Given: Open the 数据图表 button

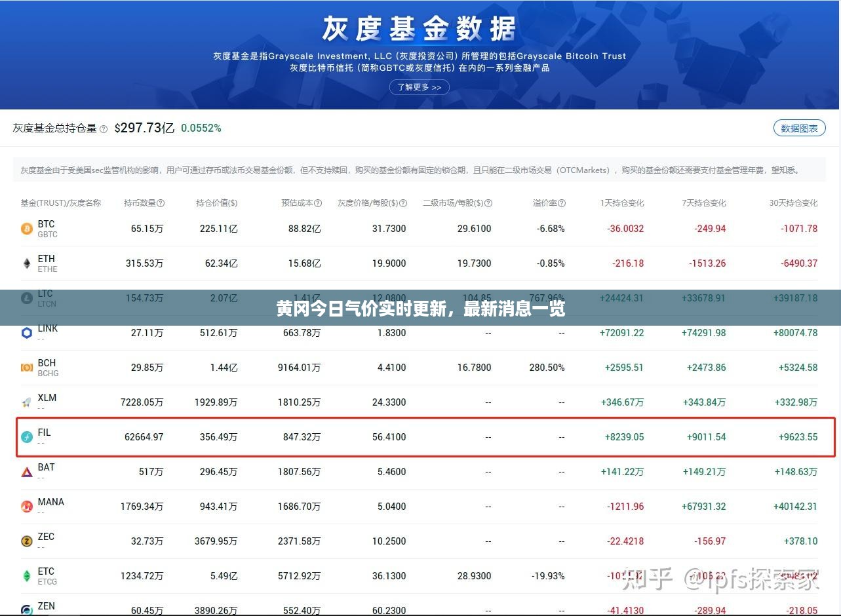Looking at the screenshot, I should [x=799, y=128].
